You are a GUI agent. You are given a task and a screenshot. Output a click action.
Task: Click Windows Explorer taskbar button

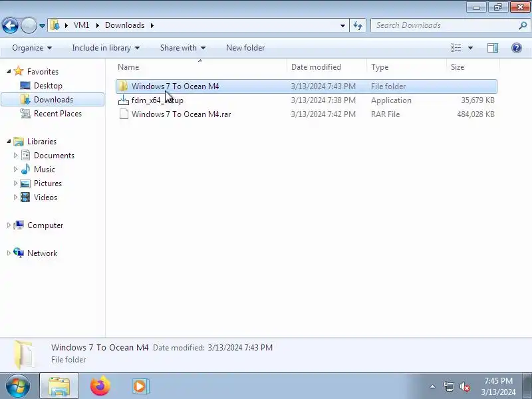[x=59, y=386]
